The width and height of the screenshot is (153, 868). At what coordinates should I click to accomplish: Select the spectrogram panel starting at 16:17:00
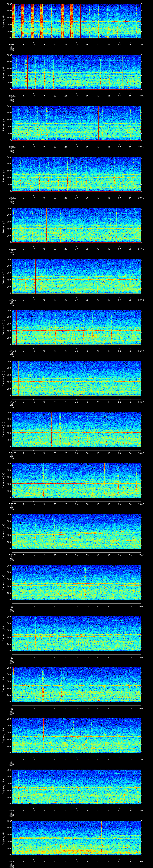pyautogui.click(x=77, y=72)
